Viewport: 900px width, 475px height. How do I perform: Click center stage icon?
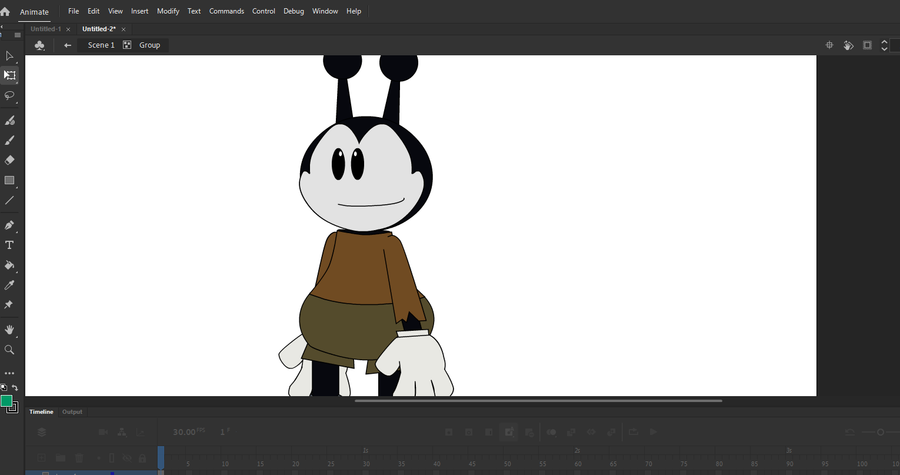pos(829,45)
